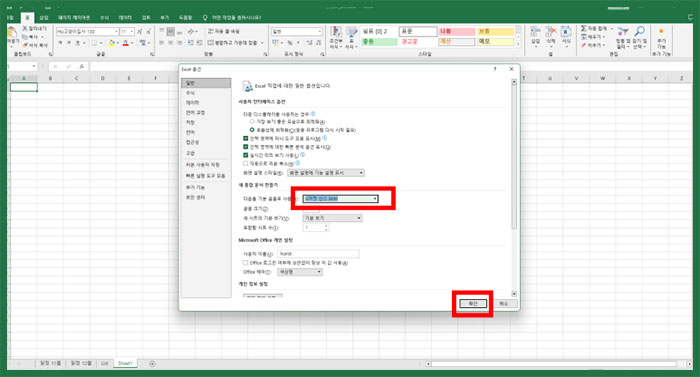Check the always use these values Office checkbox
This screenshot has width=700, height=377.
[x=246, y=263]
